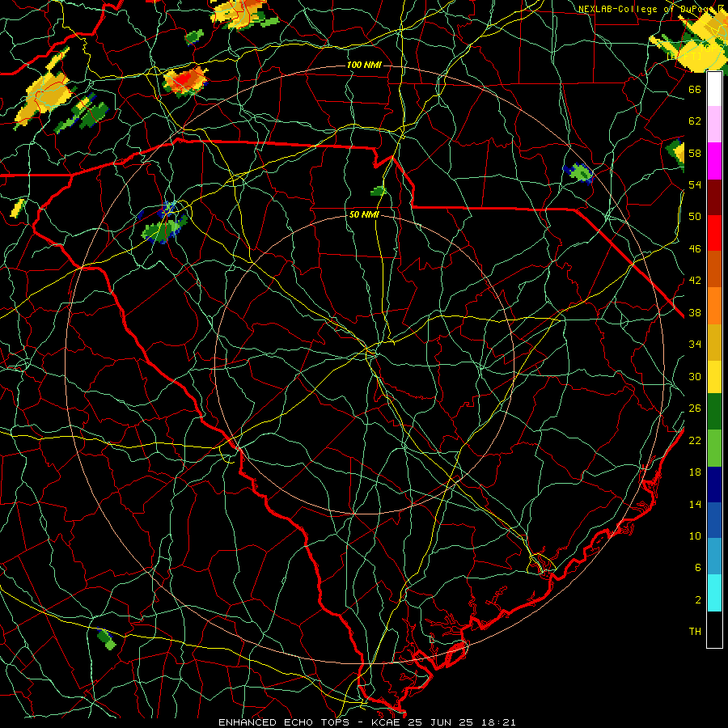This screenshot has height=728, width=728.
Task: Click the "TH" threshold label
Action: (x=695, y=632)
